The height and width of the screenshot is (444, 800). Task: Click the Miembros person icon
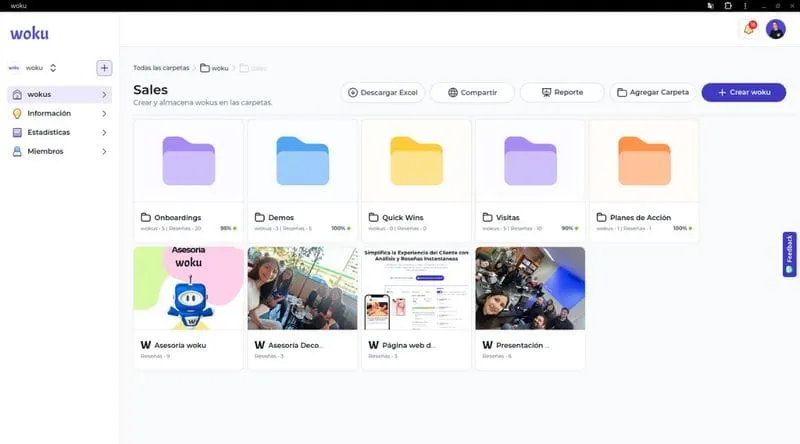(17, 151)
